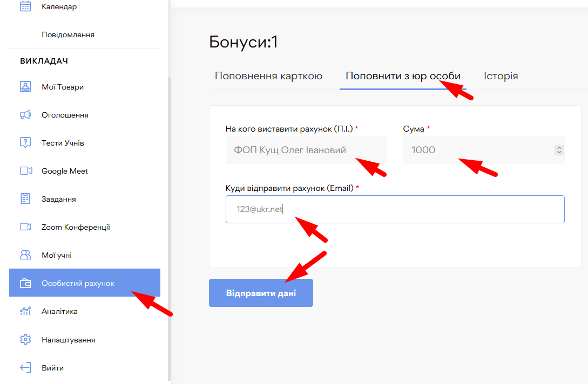This screenshot has width=588, height=384.
Task: Click the Email input field
Action: tap(395, 209)
